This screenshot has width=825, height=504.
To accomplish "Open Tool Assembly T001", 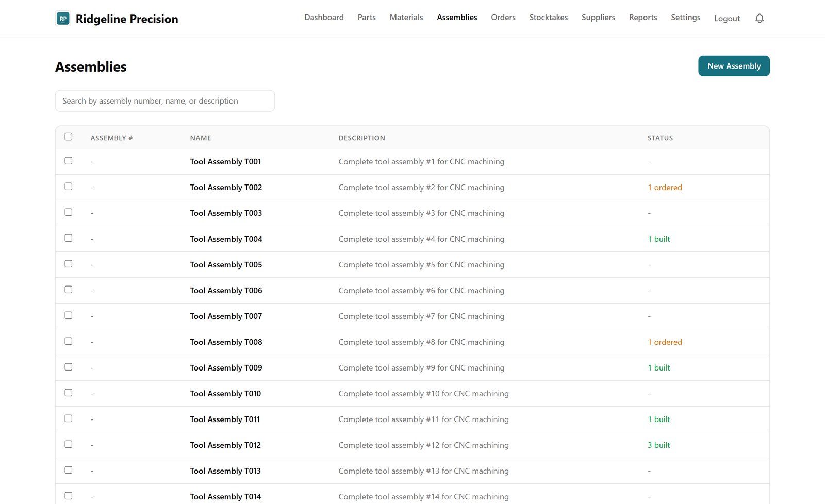I will [225, 162].
